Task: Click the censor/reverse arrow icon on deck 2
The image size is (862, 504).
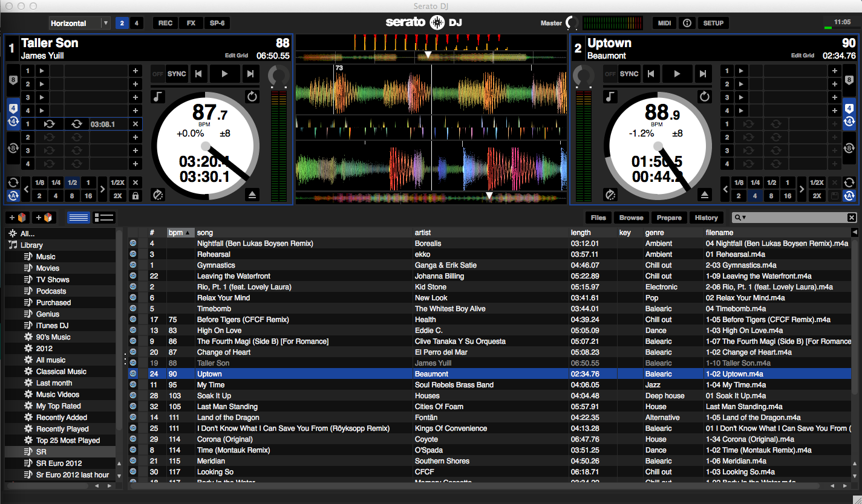Action: [704, 97]
